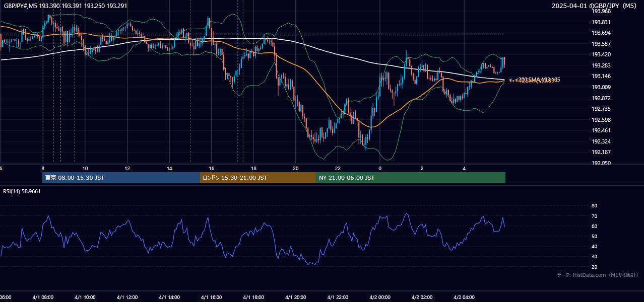Screen dimensions: 644x302
Task: Click price axis value 192.187
Action: pos(601,152)
